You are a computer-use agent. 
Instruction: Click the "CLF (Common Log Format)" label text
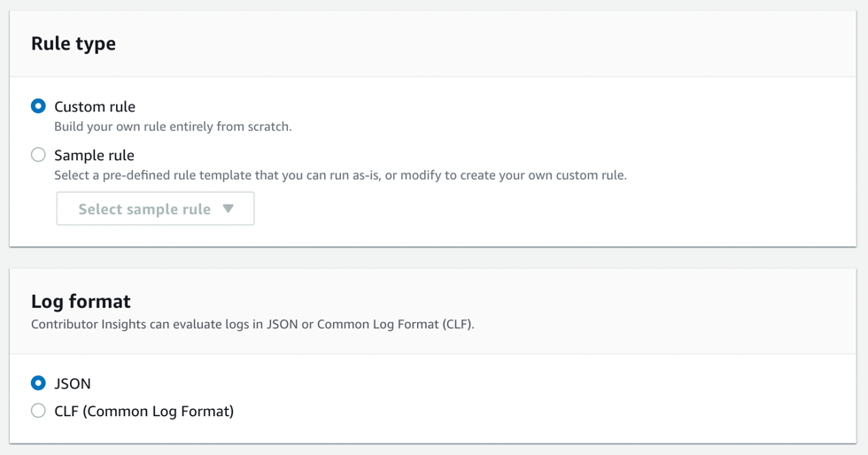pos(143,411)
